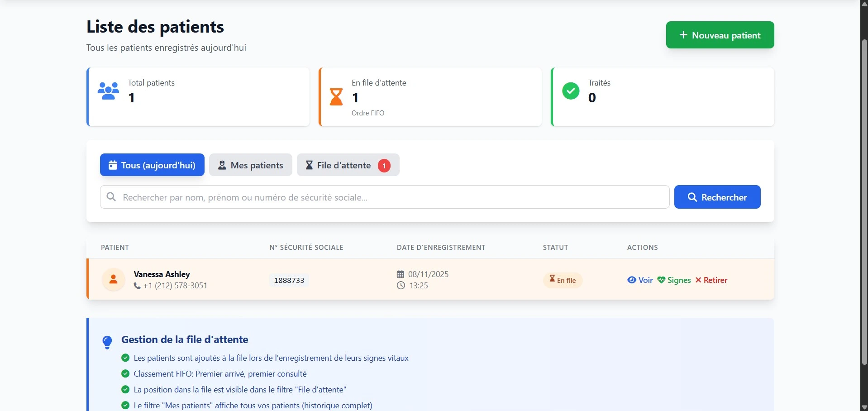Click the Total patients group icon
The width and height of the screenshot is (868, 411).
pos(109,91)
